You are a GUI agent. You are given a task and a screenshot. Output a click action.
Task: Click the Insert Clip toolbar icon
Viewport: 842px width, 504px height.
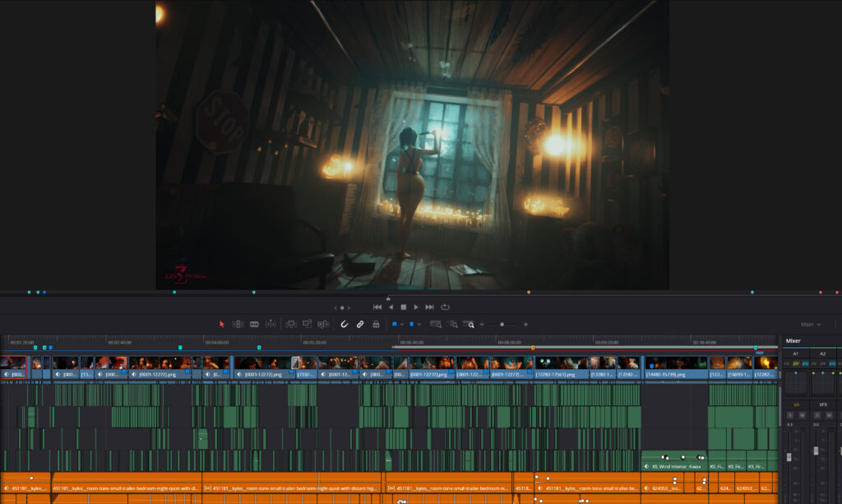coord(290,324)
